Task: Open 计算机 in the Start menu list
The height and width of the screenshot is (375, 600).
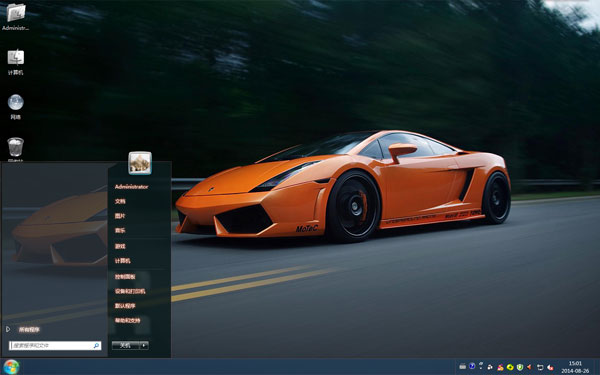Action: [x=122, y=261]
